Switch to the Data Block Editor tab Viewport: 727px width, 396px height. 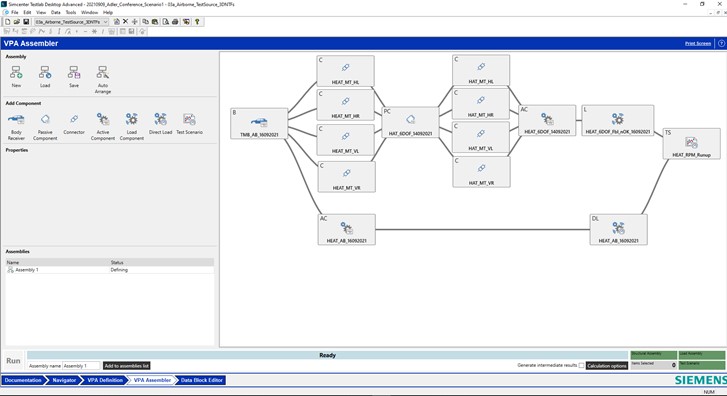pos(202,380)
